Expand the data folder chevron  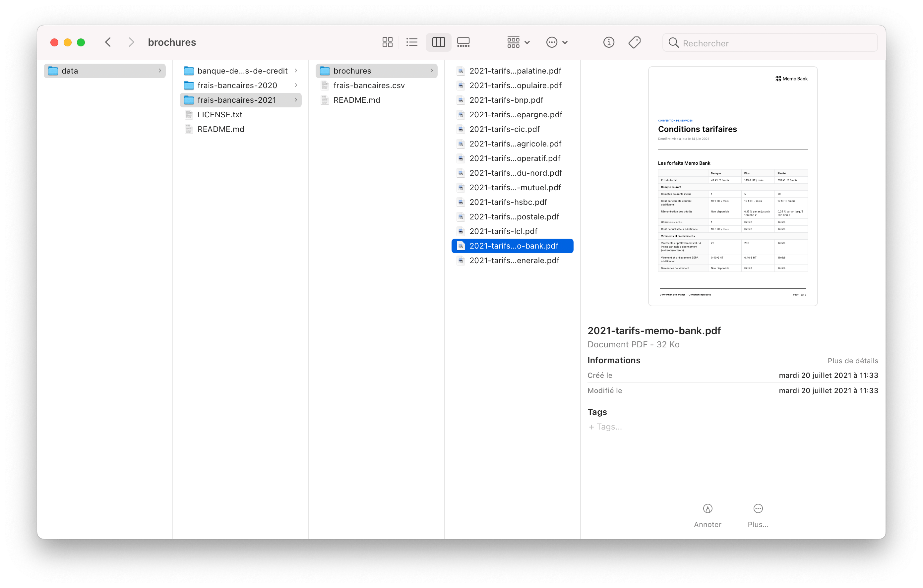click(x=160, y=71)
